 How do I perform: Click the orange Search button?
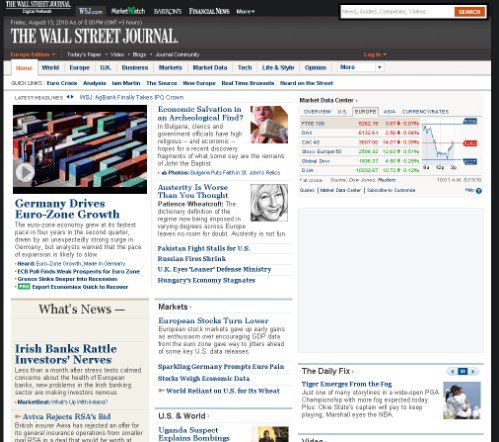pos(469,12)
